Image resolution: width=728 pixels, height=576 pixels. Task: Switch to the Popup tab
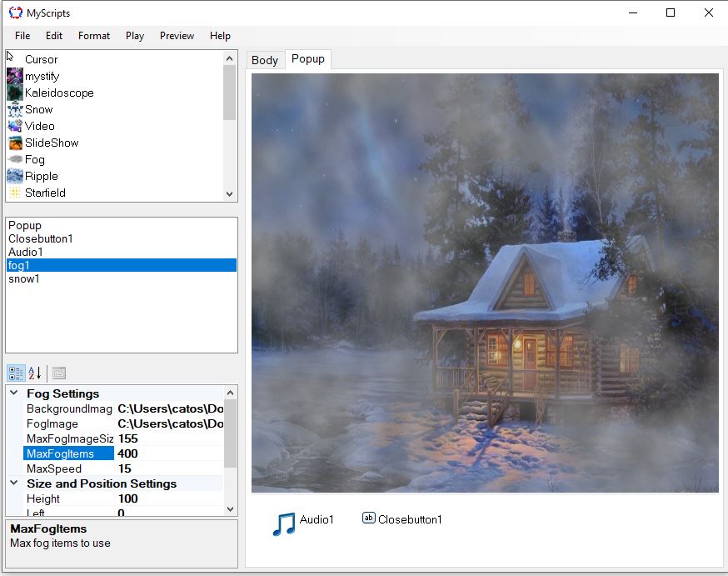point(308,59)
